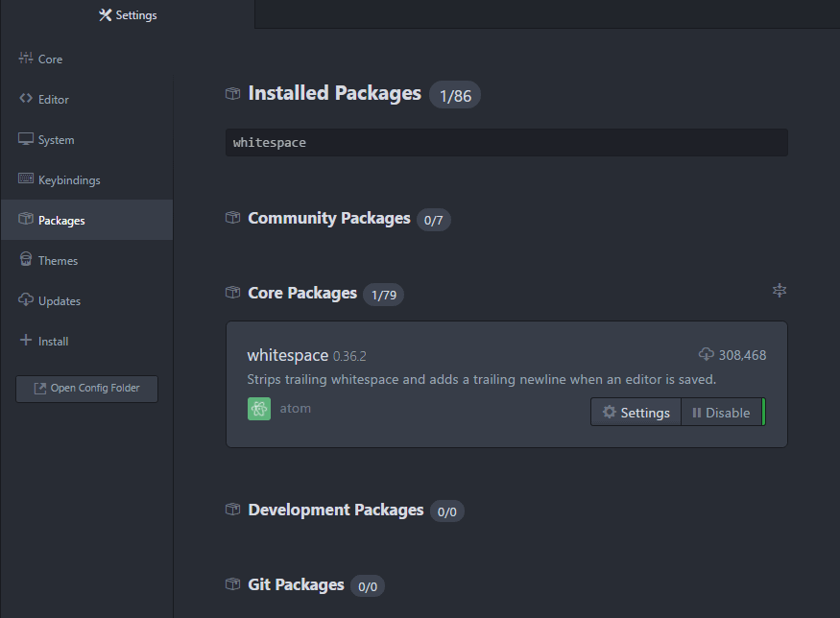The height and width of the screenshot is (618, 840).
Task: Switch to the Settings tab
Action: pos(128,14)
